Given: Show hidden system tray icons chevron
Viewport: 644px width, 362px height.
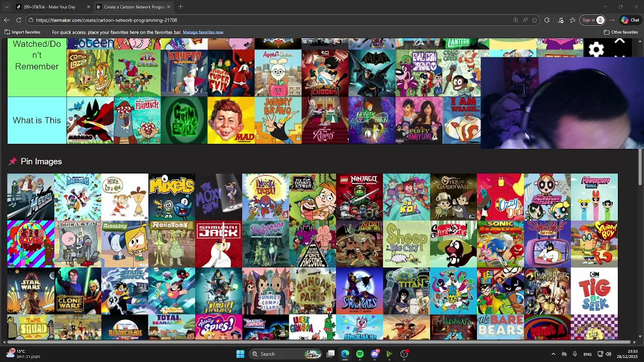Looking at the screenshot, I should pyautogui.click(x=553, y=354).
